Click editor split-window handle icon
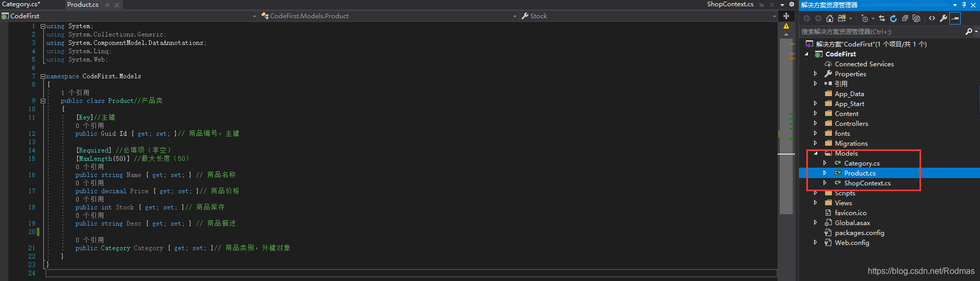 786,16
